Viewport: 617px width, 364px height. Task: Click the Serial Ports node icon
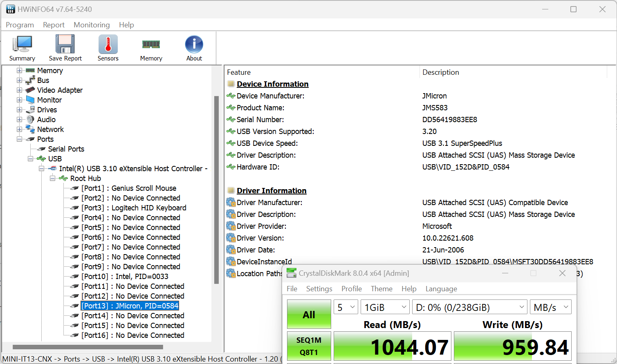[41, 149]
